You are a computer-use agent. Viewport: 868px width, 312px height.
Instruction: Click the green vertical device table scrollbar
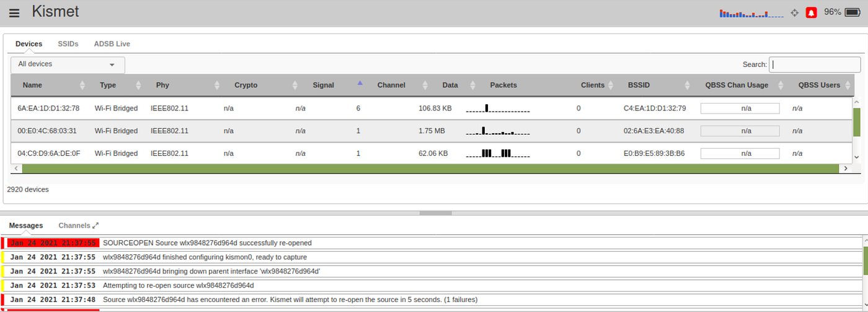(857, 123)
